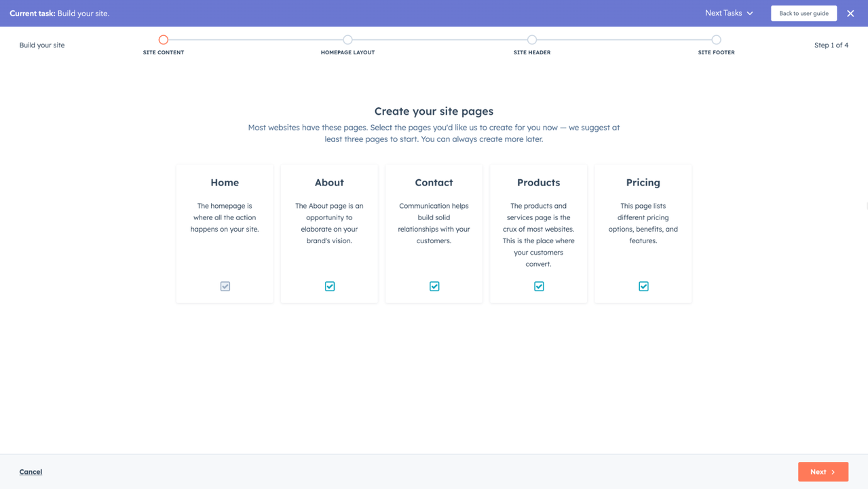Click the Step 1 of 4 indicator

click(x=831, y=46)
